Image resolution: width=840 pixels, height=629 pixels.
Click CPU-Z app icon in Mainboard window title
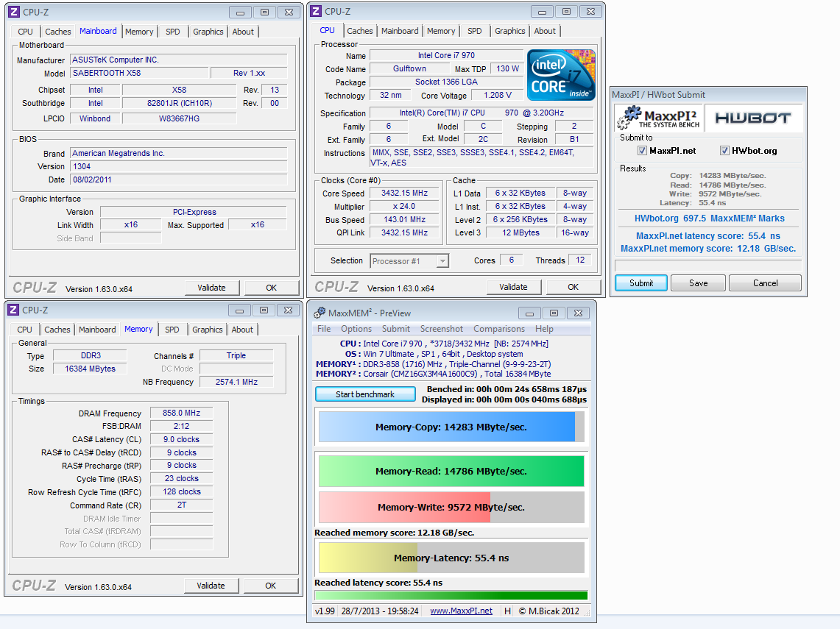tap(14, 12)
